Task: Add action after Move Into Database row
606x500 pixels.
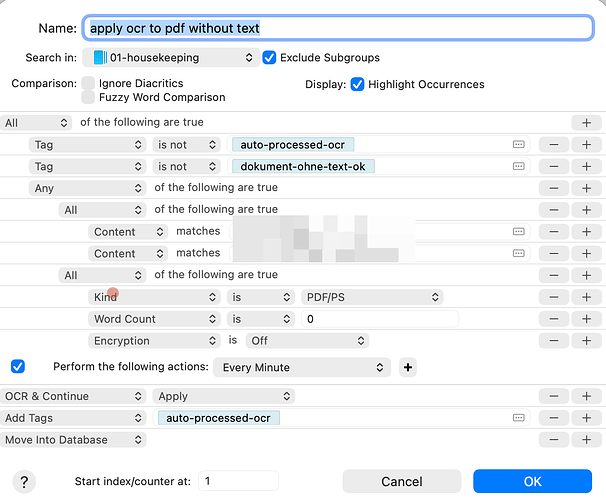Action: pos(586,440)
